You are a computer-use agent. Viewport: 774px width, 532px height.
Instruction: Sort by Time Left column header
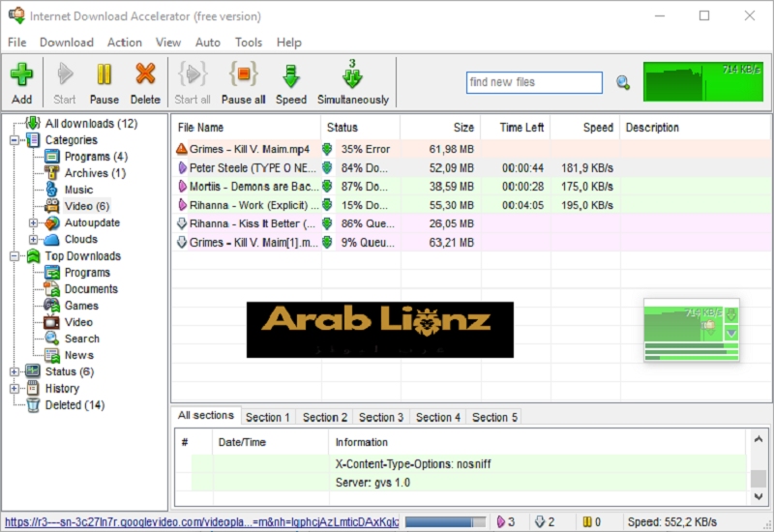(x=516, y=128)
